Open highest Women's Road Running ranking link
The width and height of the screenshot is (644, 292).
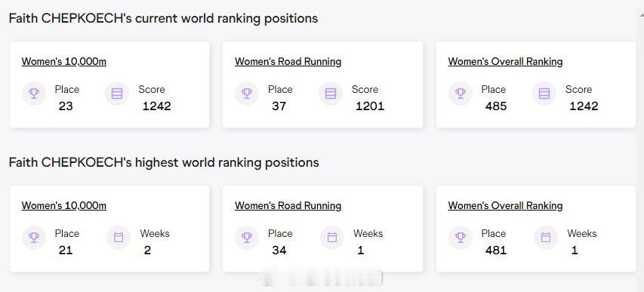288,206
